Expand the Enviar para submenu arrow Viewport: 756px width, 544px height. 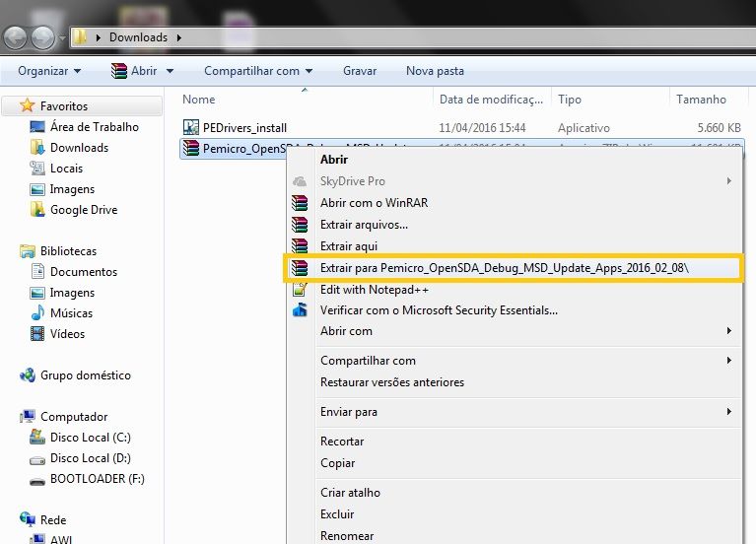click(x=729, y=411)
